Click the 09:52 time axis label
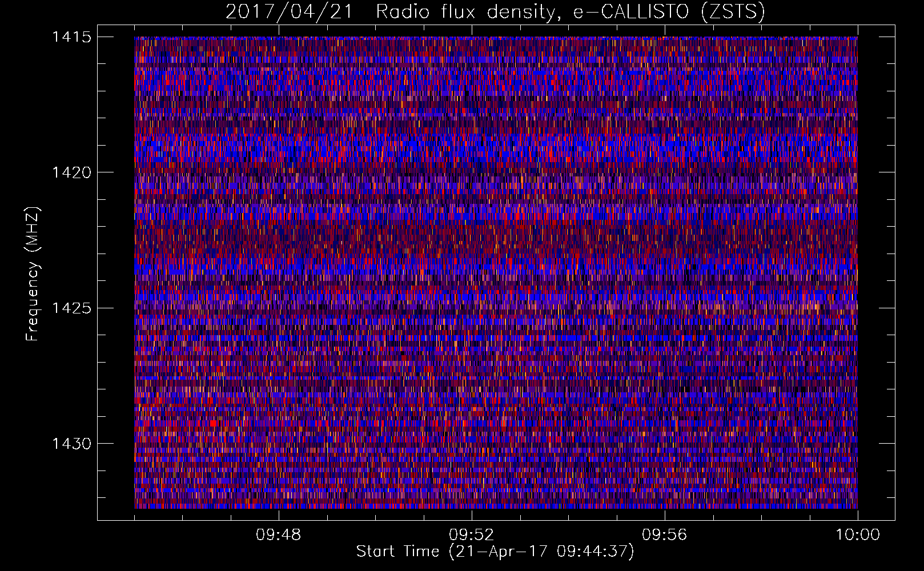The image size is (924, 571). [472, 535]
